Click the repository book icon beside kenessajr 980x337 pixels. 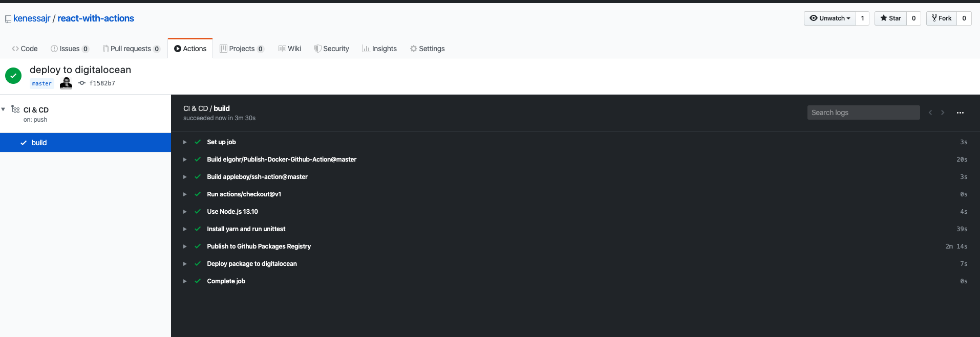8,19
